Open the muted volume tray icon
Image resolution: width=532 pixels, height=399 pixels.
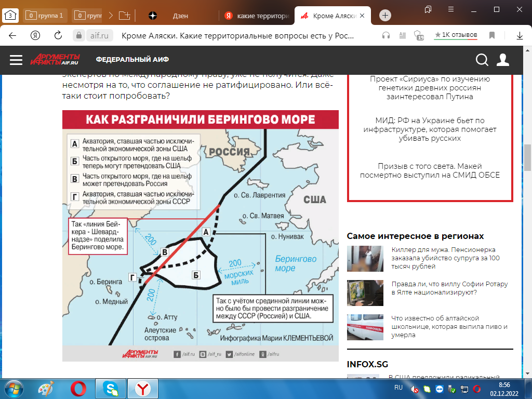pyautogui.click(x=414, y=389)
